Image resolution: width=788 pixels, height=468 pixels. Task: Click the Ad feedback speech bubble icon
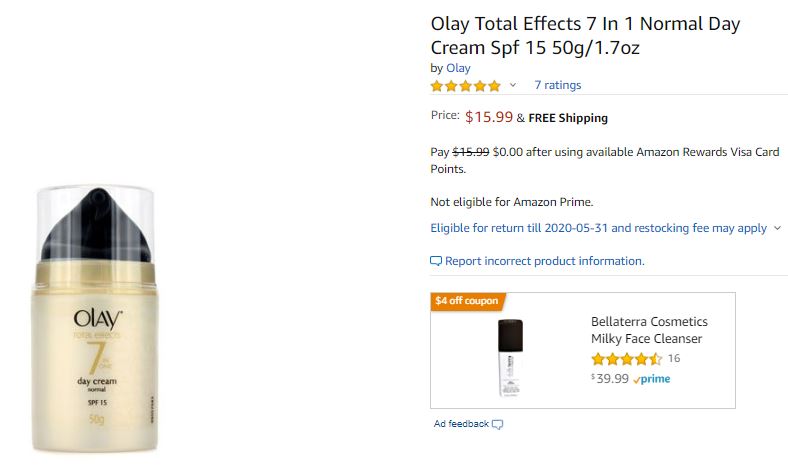(x=498, y=424)
